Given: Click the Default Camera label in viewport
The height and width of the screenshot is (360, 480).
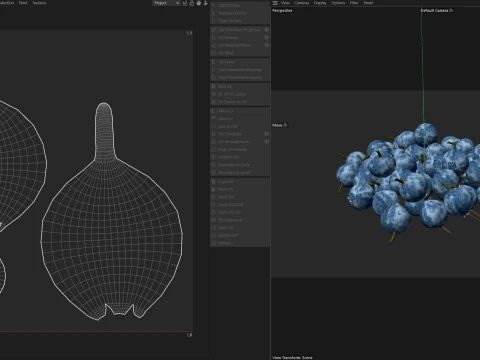Looking at the screenshot, I should coord(434,10).
